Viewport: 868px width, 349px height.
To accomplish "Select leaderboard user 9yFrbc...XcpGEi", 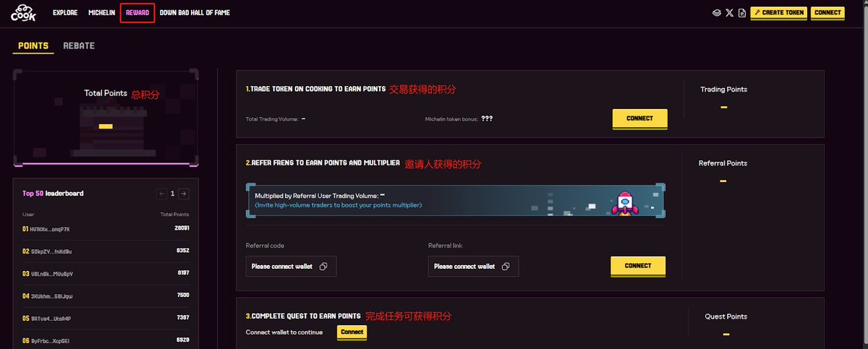I will (50, 341).
